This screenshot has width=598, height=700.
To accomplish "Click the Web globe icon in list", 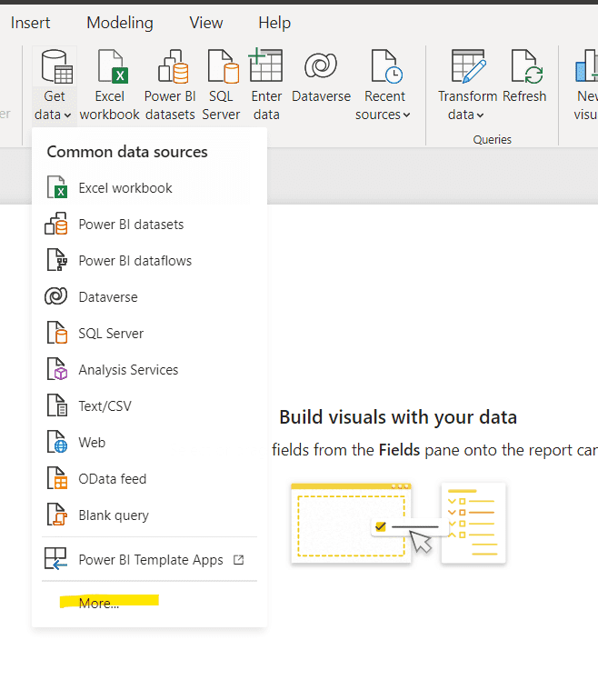I will (x=57, y=442).
